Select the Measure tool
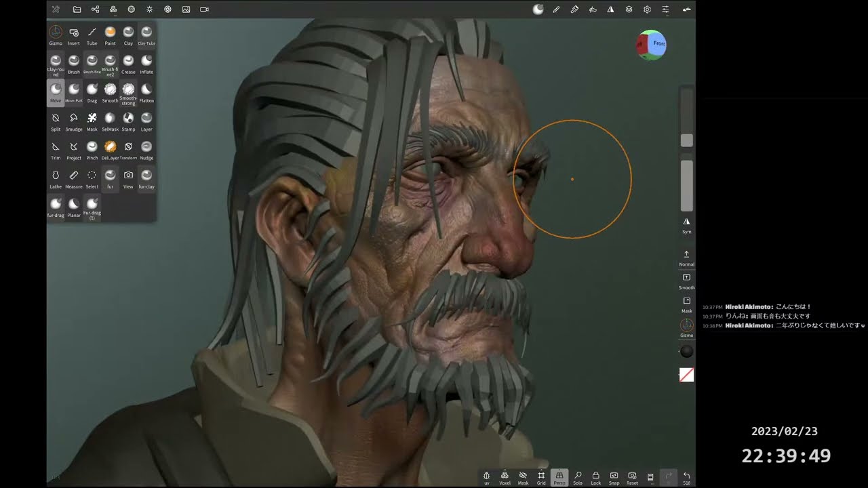The image size is (868, 488). coord(74,178)
